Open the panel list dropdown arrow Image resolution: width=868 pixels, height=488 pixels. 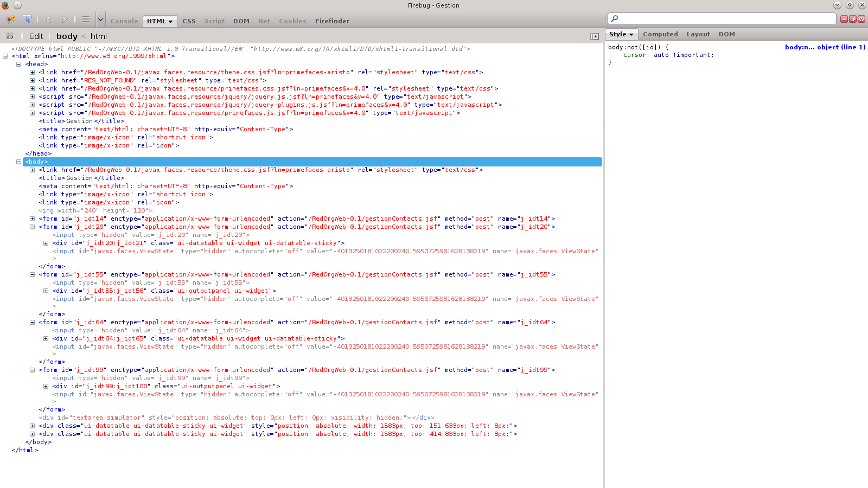100,20
